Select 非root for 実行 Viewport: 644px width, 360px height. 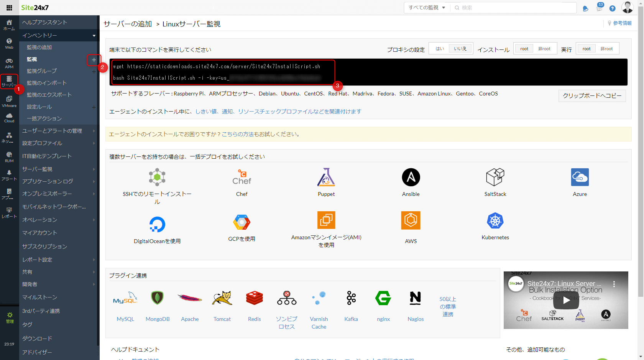(607, 49)
